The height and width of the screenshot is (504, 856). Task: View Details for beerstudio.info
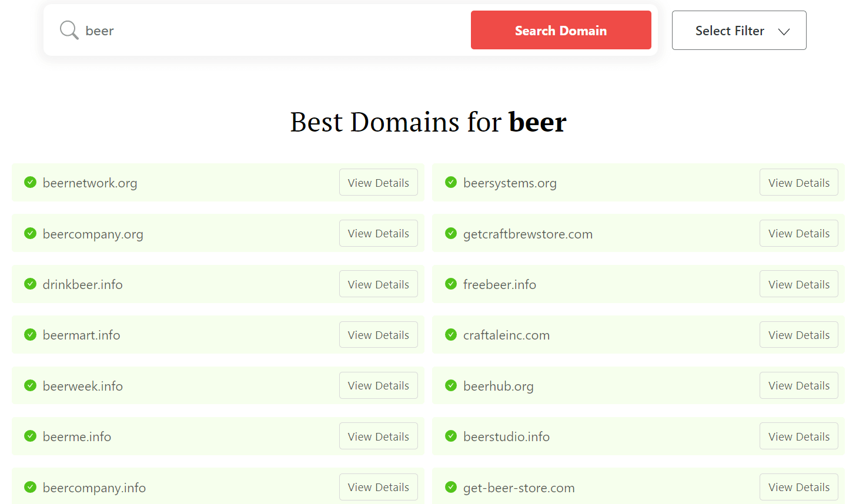click(x=799, y=436)
